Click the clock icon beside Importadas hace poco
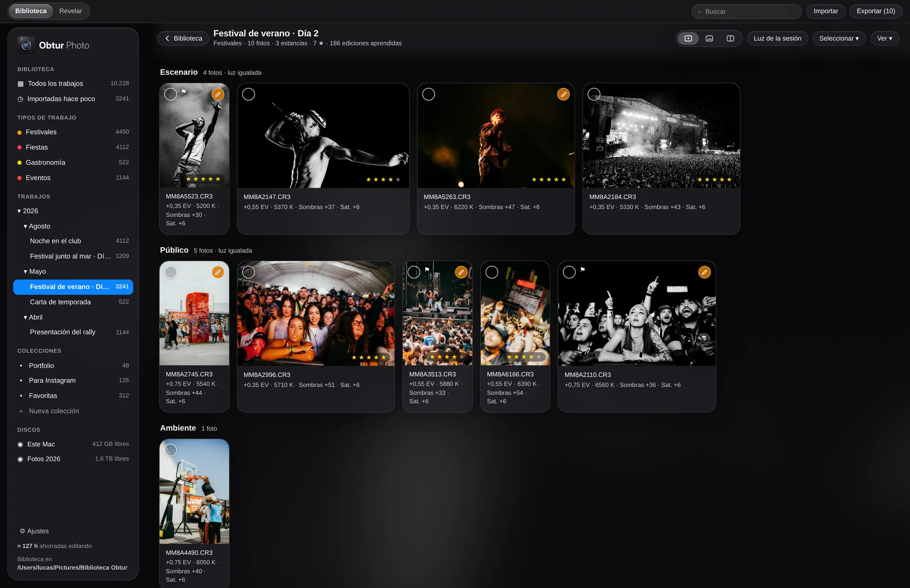 [x=20, y=99]
